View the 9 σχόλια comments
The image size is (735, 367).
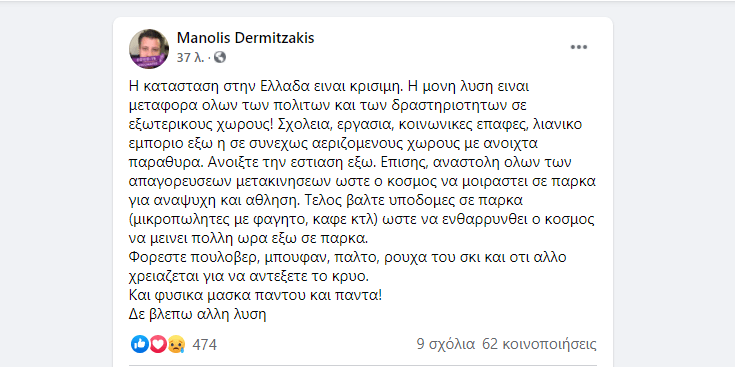coord(446,345)
